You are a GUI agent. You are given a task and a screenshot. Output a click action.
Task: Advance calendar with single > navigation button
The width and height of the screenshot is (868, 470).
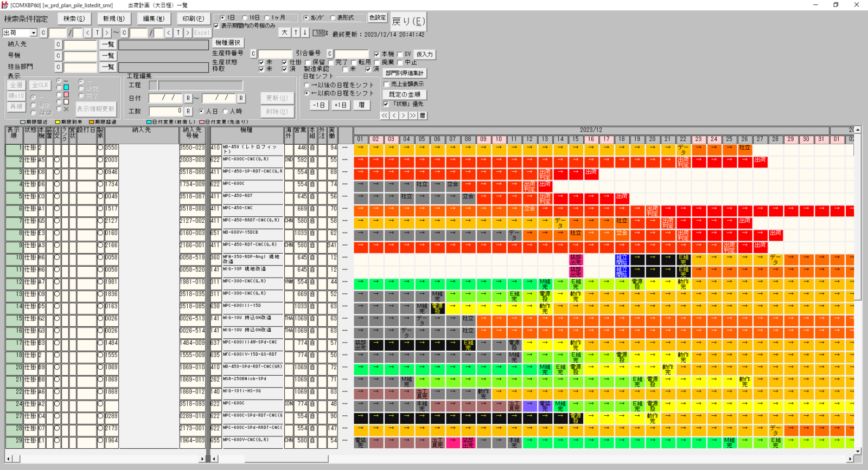[404, 115]
